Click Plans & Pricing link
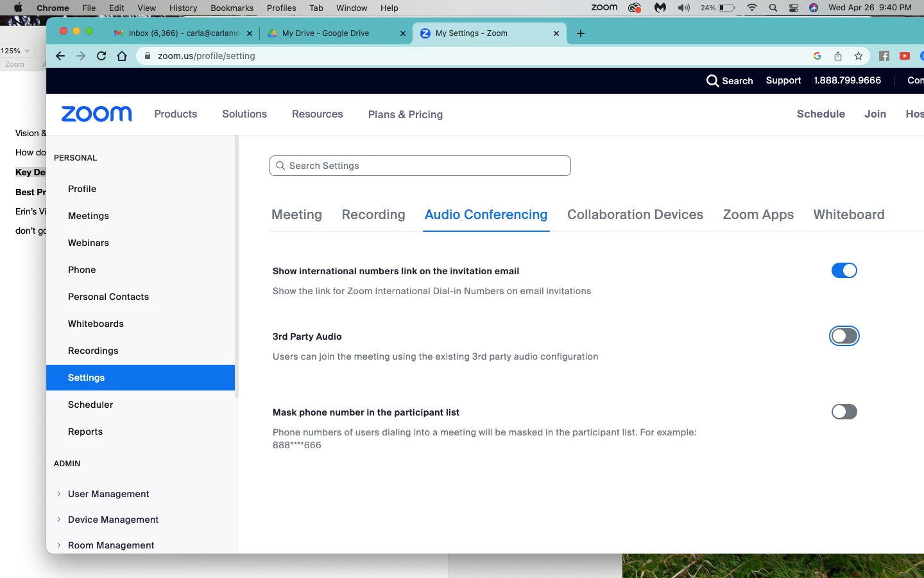Image resolution: width=924 pixels, height=578 pixels. pos(406,114)
